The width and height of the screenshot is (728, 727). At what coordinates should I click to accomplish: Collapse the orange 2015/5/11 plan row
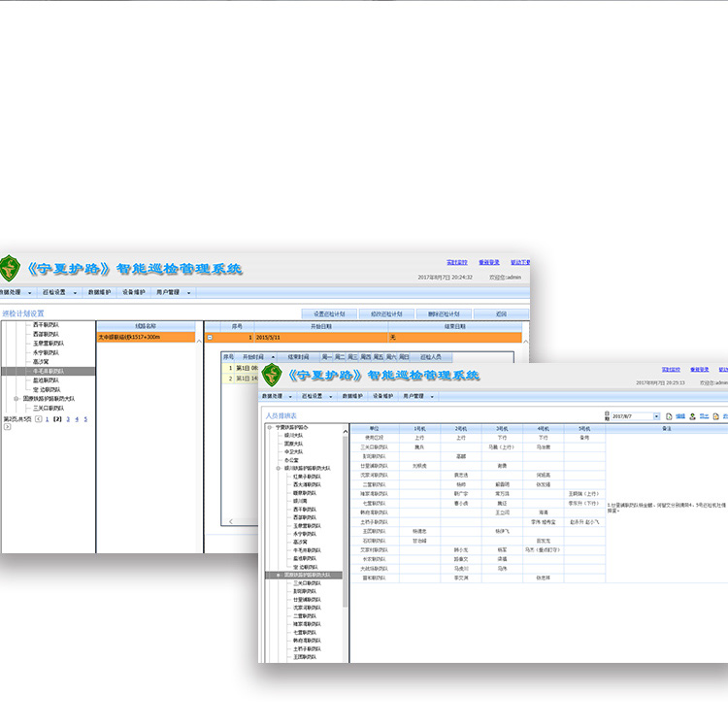coord(210,338)
